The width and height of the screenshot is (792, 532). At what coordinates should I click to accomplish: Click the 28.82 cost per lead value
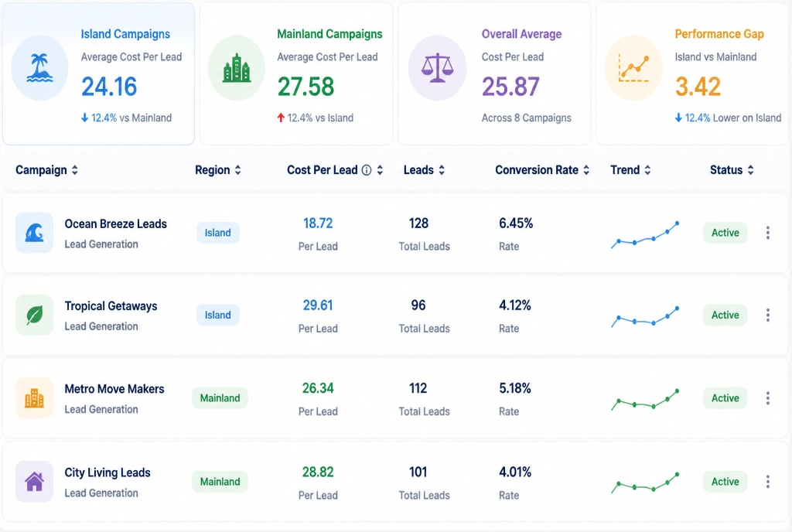(x=318, y=472)
